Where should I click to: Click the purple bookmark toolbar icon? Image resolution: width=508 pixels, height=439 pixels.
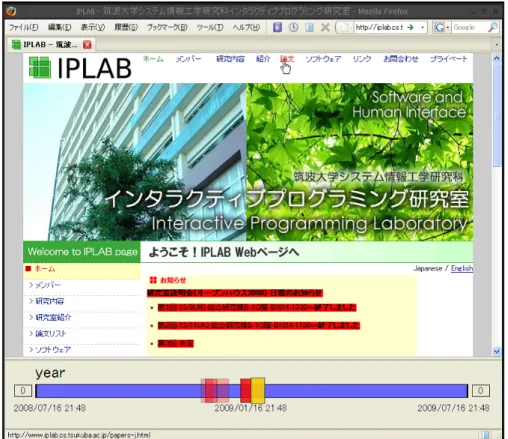[277, 27]
